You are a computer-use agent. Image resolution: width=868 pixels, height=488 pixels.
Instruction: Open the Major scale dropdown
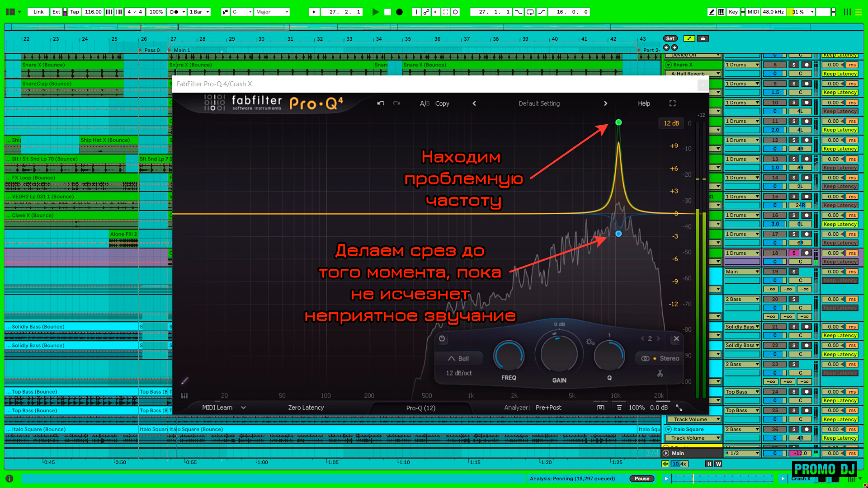coord(271,12)
